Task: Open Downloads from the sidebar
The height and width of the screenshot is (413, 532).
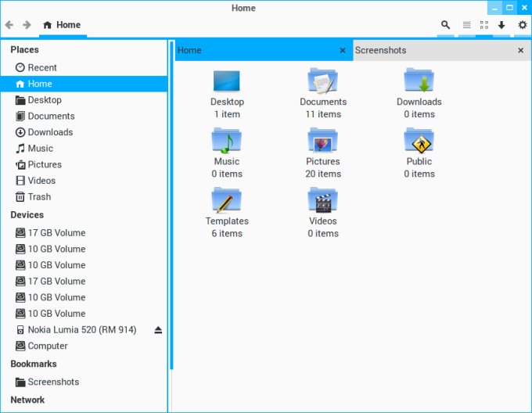Action: pyautogui.click(x=84, y=132)
